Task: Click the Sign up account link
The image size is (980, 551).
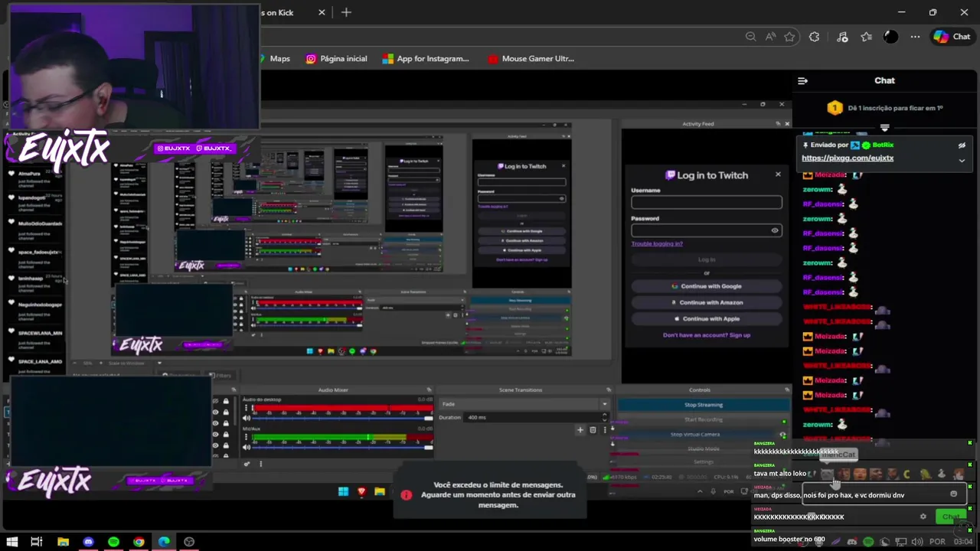Action: [740, 335]
